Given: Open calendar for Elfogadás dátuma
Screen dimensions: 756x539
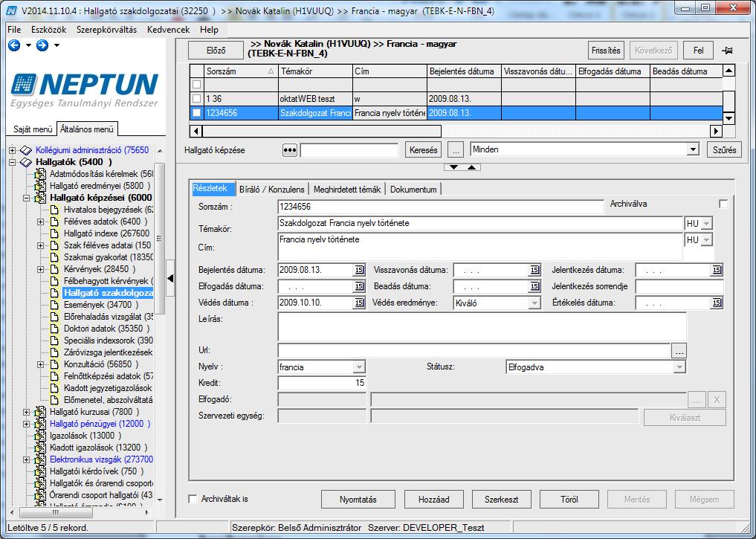Looking at the screenshot, I should point(359,286).
